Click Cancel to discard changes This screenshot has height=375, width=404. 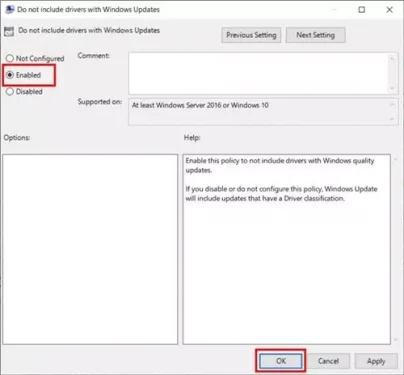328,361
